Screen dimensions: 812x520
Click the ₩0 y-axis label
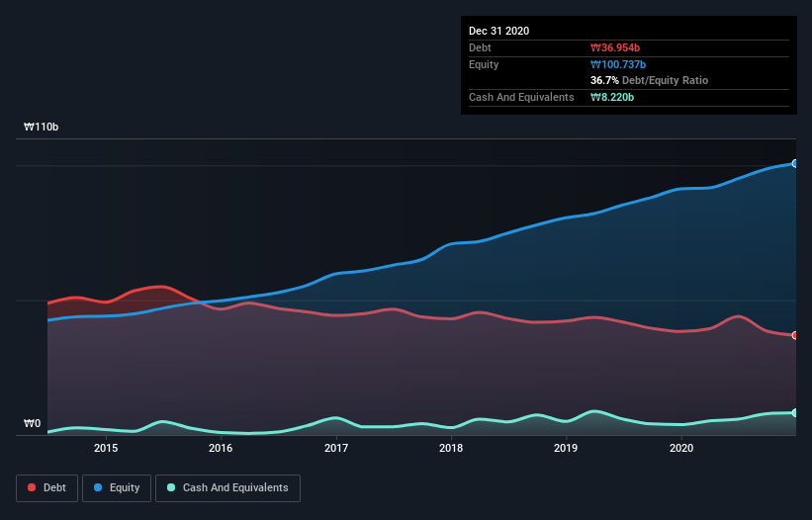click(x=32, y=423)
